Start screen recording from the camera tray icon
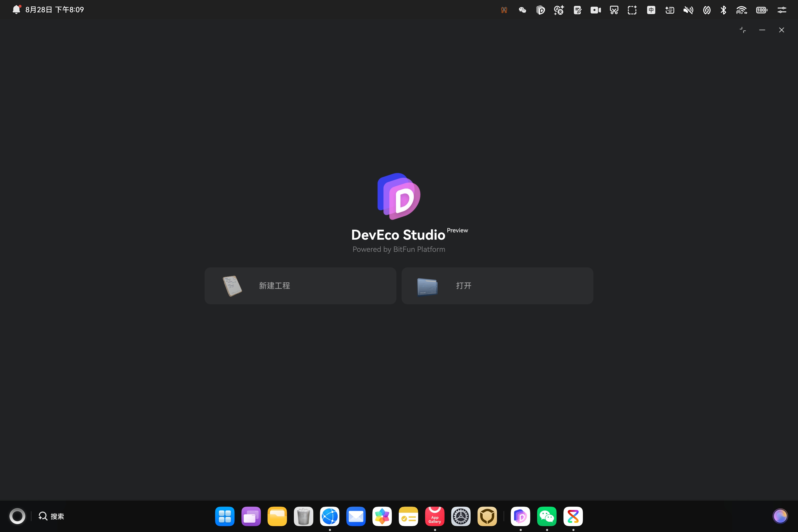 tap(596, 10)
